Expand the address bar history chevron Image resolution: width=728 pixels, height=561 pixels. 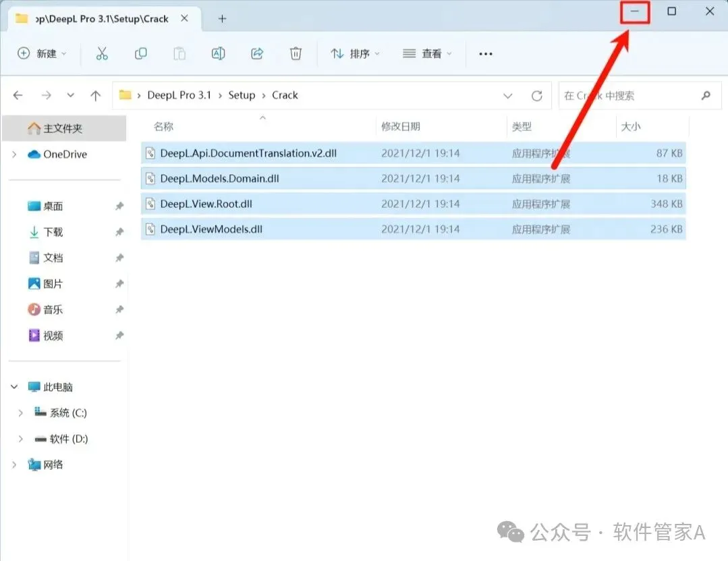click(x=508, y=96)
